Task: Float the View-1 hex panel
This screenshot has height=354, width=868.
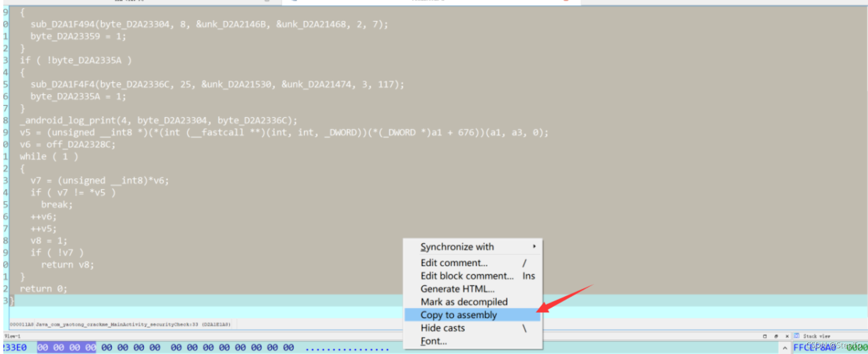Action: (x=776, y=336)
